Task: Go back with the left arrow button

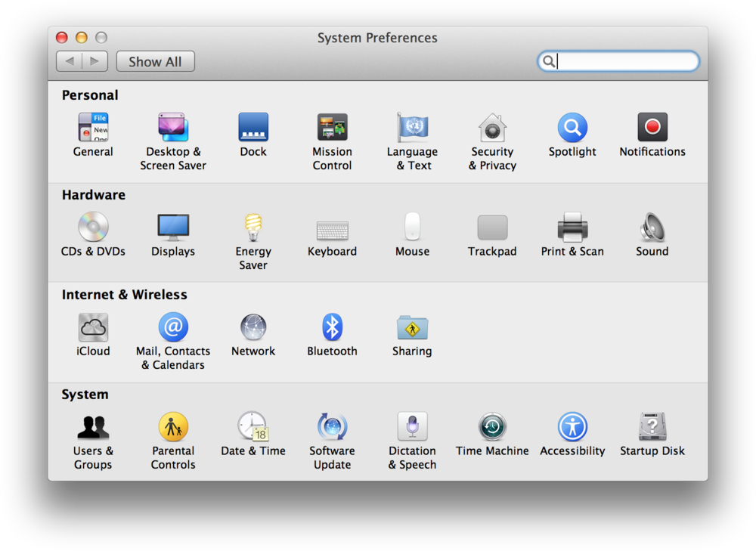Action: pos(69,62)
